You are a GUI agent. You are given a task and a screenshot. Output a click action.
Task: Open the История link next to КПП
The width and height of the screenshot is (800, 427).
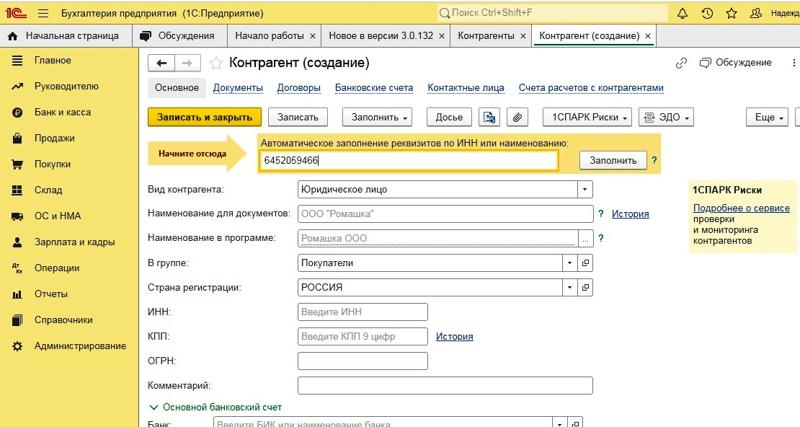[x=454, y=337]
